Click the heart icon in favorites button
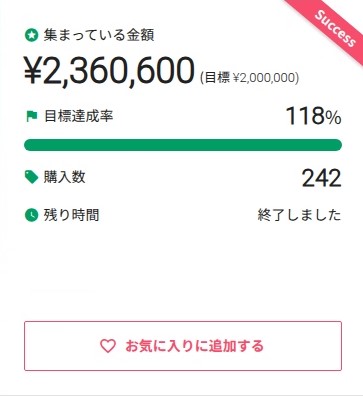363x396 pixels. click(x=108, y=346)
